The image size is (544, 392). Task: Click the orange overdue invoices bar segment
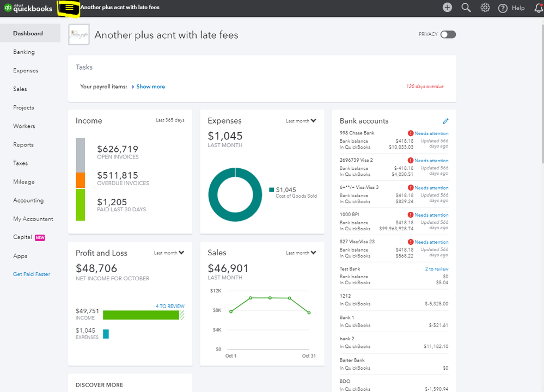81,180
